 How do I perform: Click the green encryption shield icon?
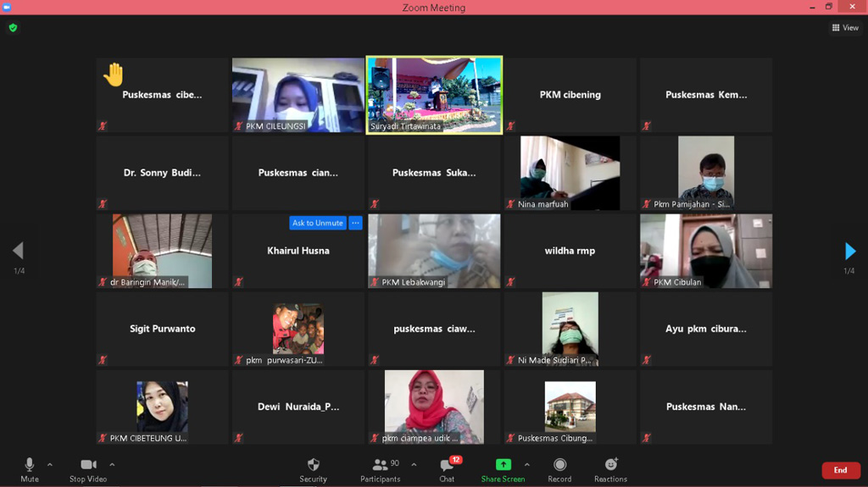pos(14,27)
